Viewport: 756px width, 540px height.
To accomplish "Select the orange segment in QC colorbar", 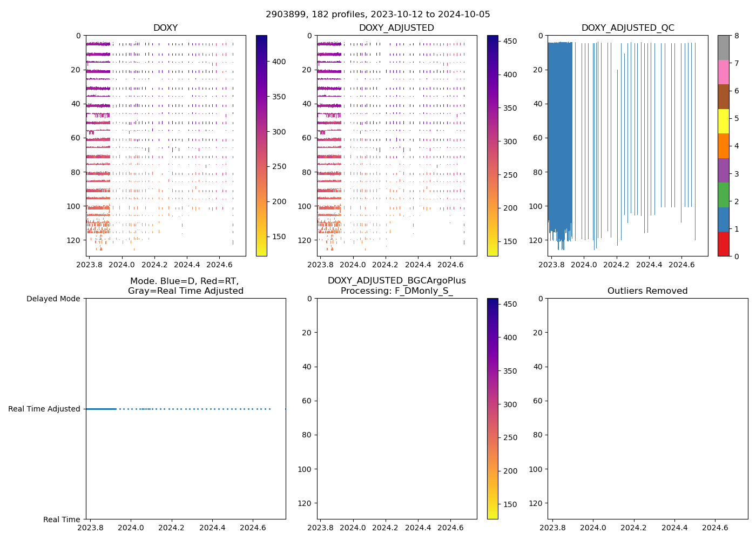I will tap(723, 145).
